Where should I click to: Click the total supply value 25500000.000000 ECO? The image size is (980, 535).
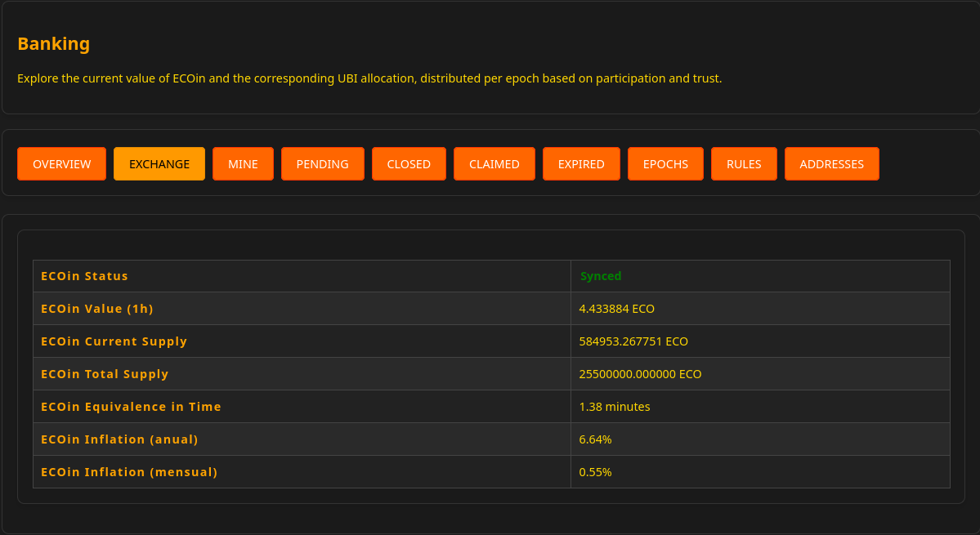[640, 374]
